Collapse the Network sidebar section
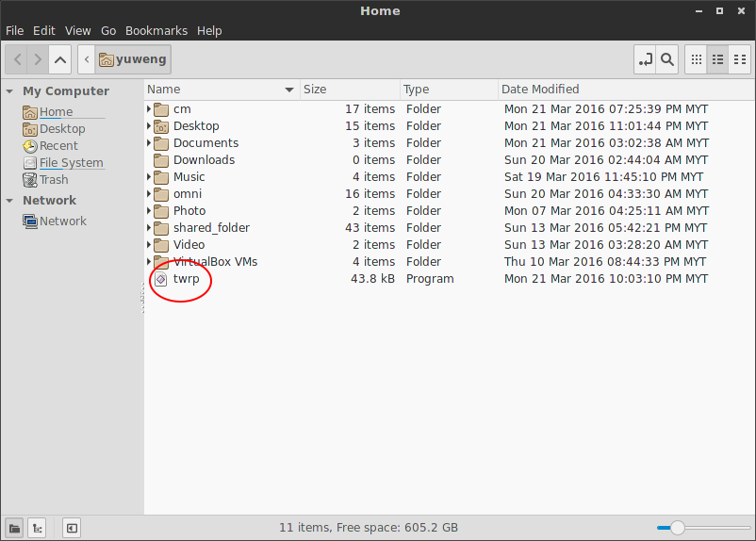The width and height of the screenshot is (756, 541). (9, 201)
